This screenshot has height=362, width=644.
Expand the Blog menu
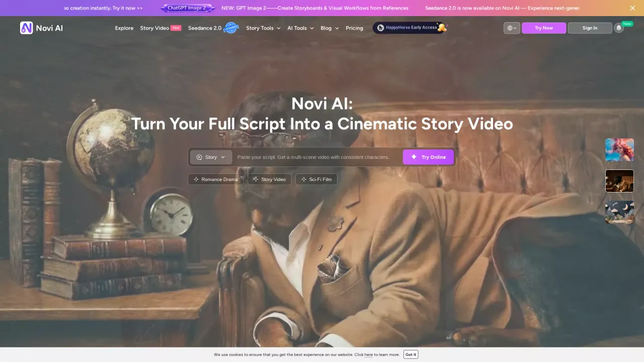click(330, 28)
